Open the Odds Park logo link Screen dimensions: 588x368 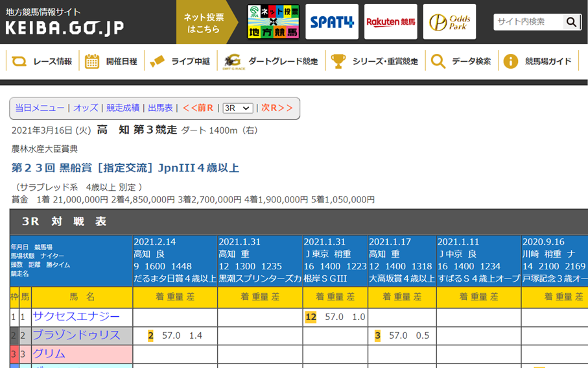click(449, 22)
